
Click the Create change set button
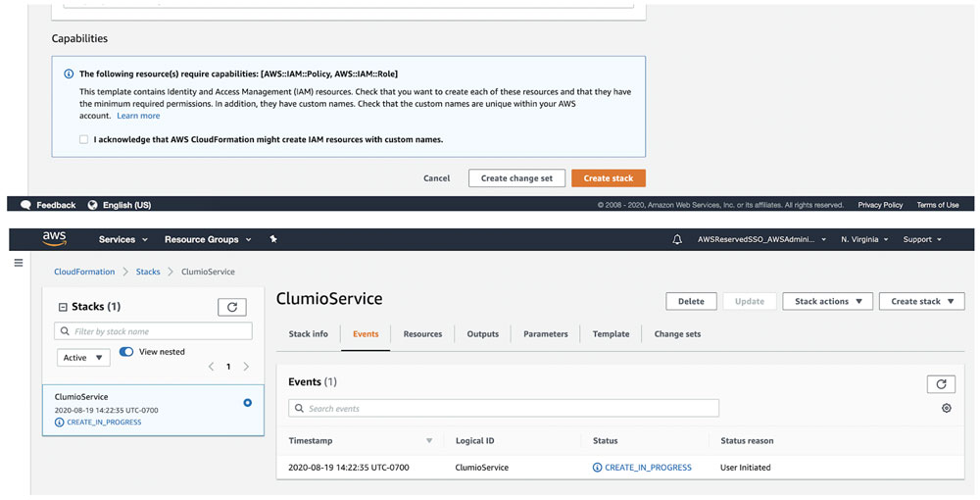(516, 178)
